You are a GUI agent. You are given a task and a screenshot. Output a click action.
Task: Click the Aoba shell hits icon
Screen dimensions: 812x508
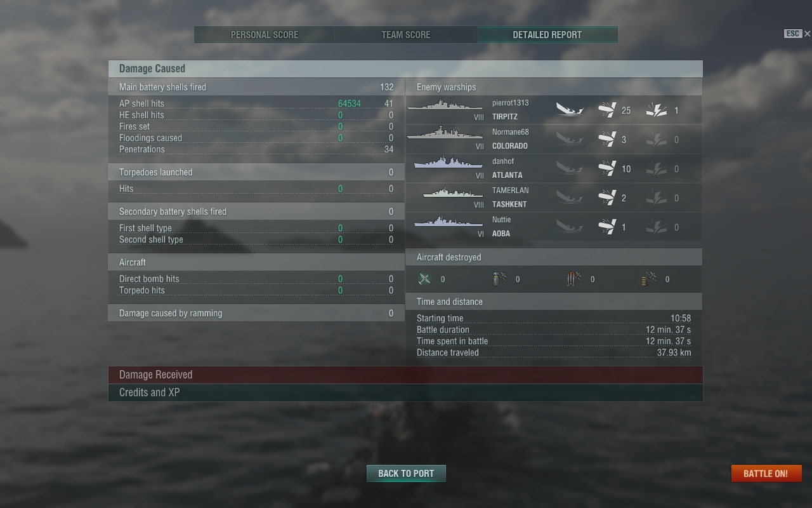click(607, 227)
